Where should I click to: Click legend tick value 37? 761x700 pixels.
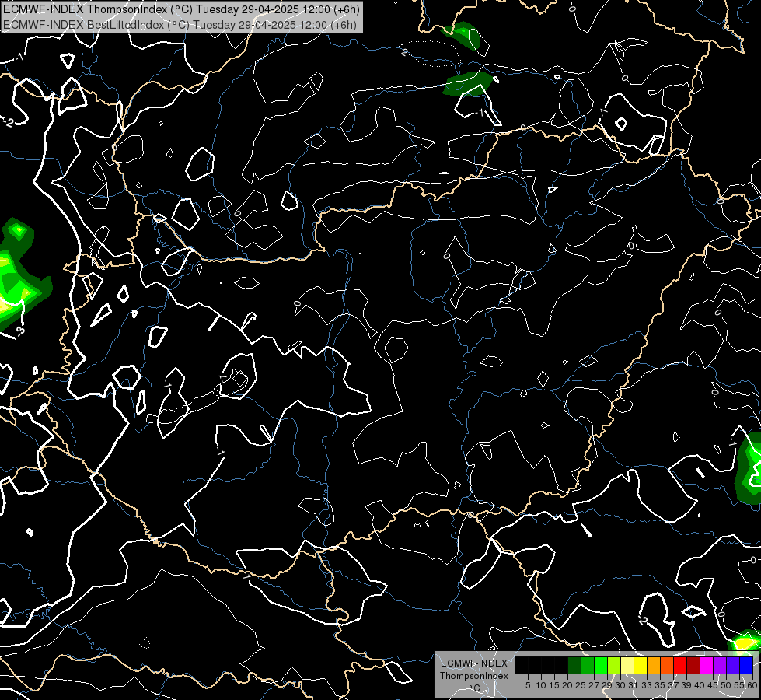point(673,685)
